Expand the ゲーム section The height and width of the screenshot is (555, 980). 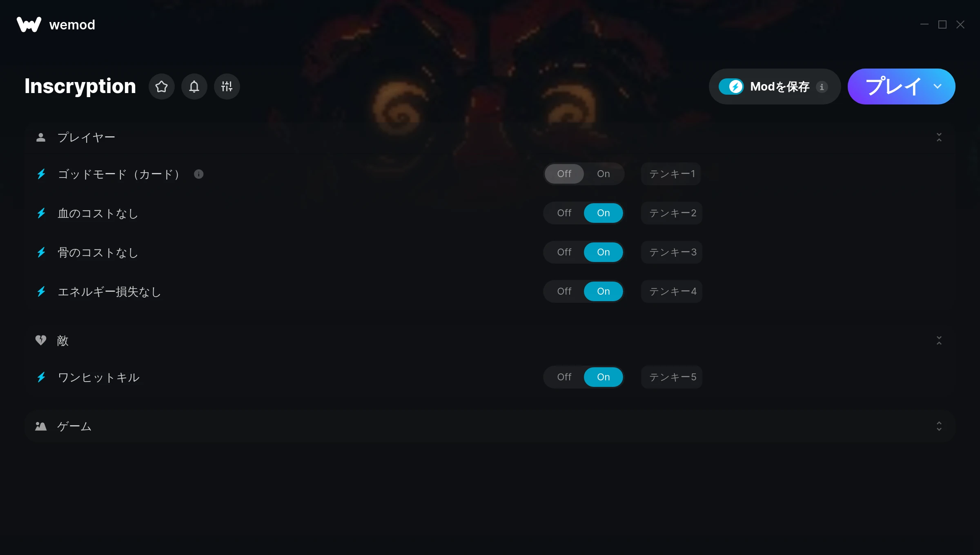(939, 426)
